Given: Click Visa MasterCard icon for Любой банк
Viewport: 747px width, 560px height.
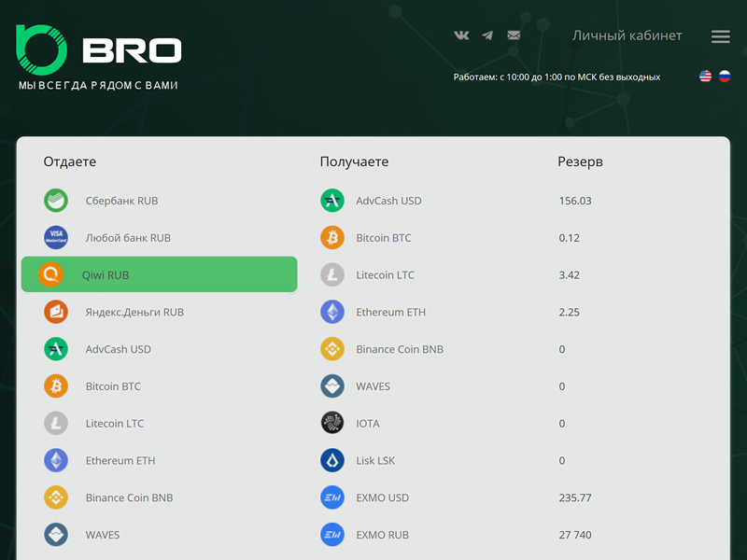Looking at the screenshot, I should [x=56, y=238].
